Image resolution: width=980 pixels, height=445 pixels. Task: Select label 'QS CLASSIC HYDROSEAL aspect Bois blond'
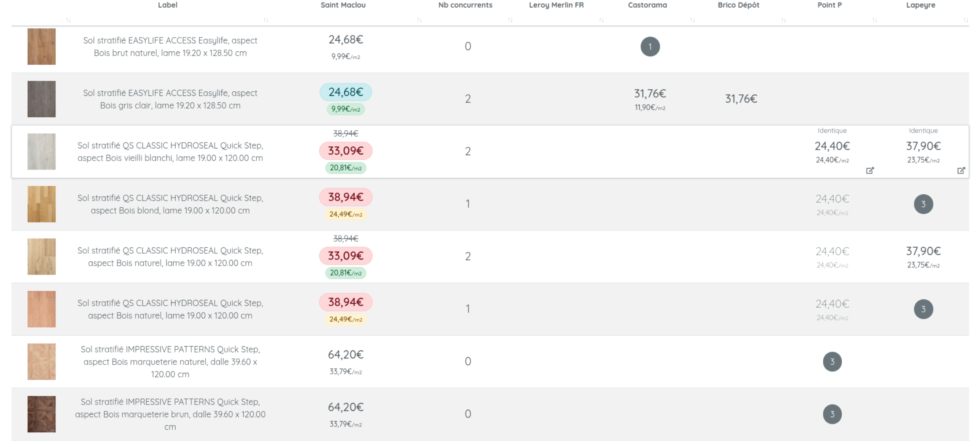coord(170,204)
